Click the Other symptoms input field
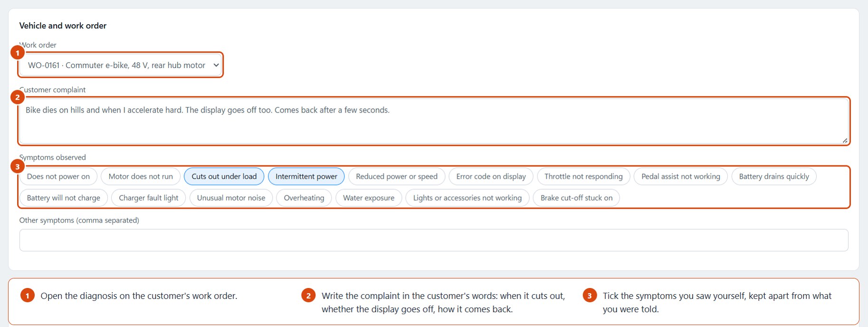The height and width of the screenshot is (327, 868). pyautogui.click(x=434, y=240)
